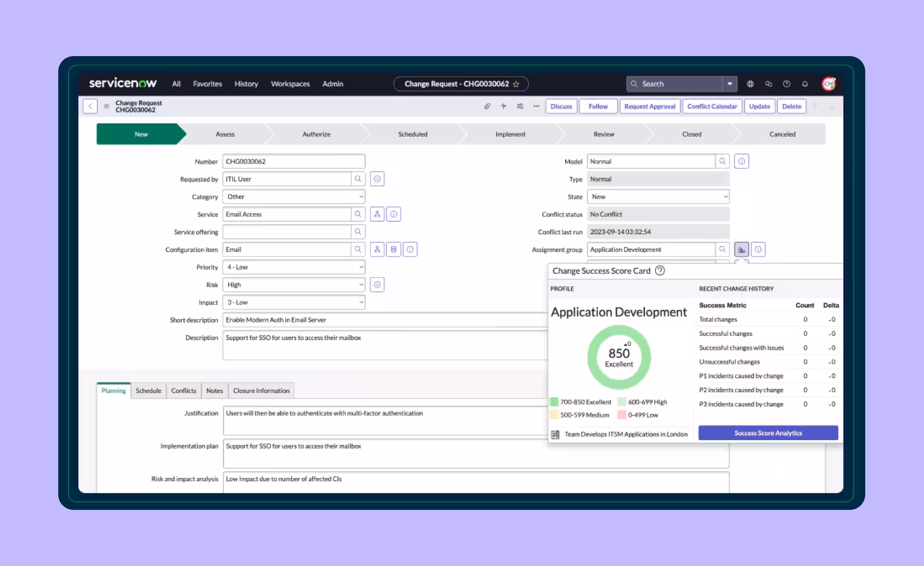Favorite the change request with star

click(516, 84)
